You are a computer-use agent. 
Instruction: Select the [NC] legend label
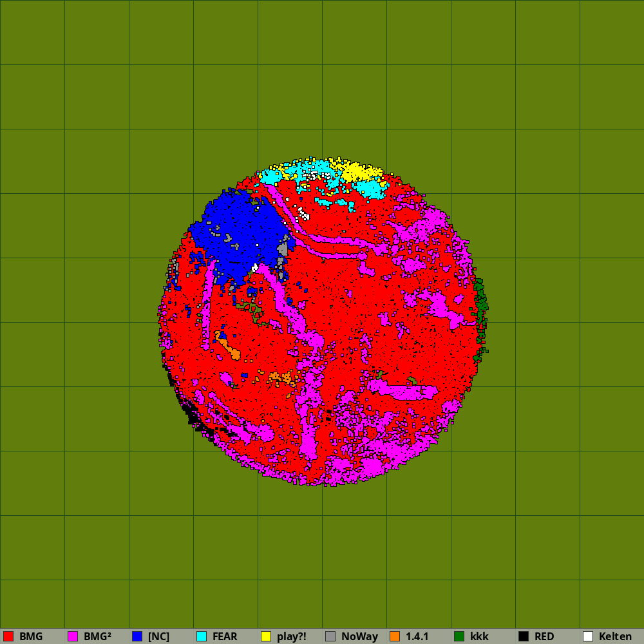click(159, 636)
